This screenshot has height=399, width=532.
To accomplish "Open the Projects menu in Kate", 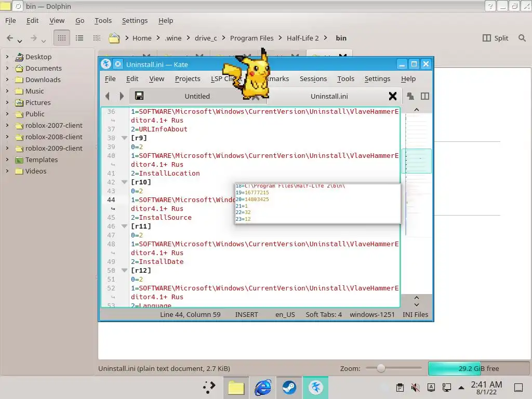I will click(x=188, y=79).
